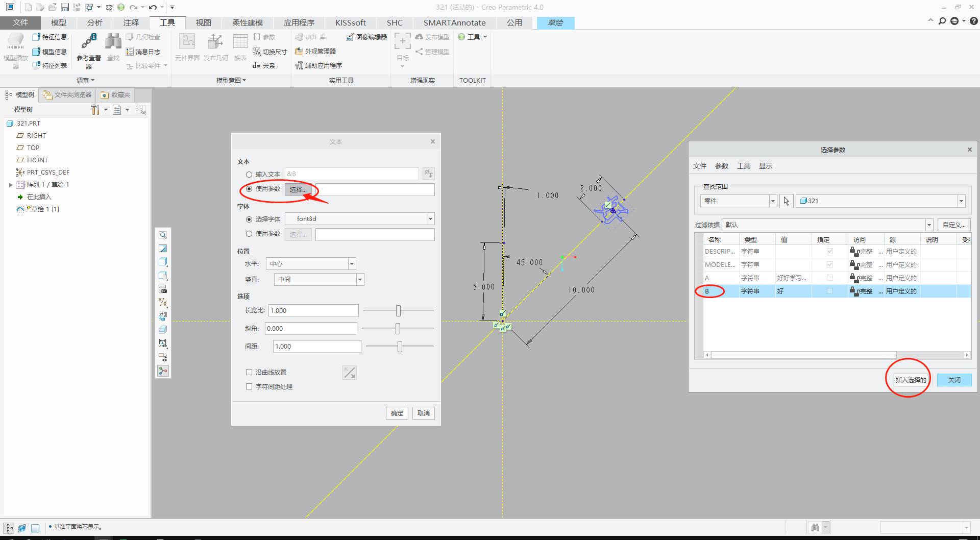Expand 阵列 1 / 草绘 1 tree node
This screenshot has height=540, width=980.
pos(11,185)
